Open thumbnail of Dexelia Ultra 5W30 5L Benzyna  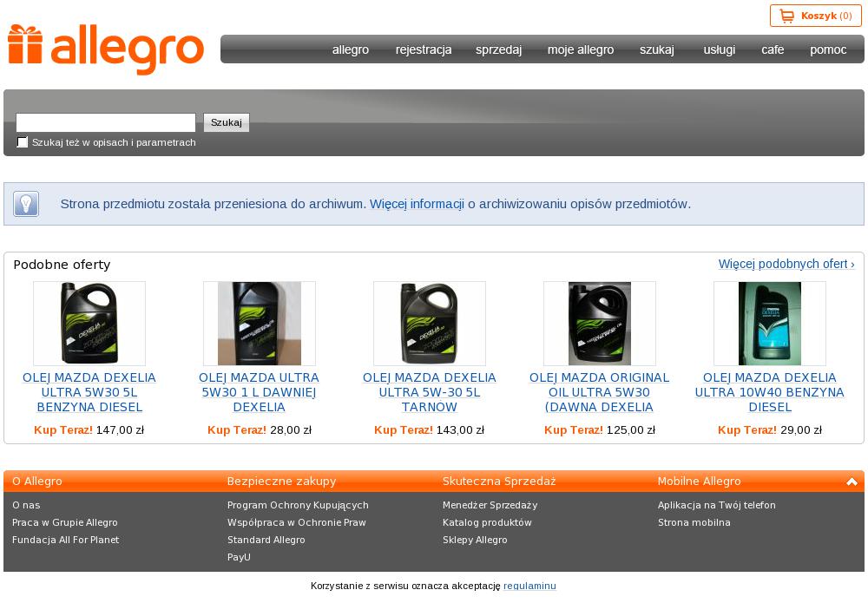click(x=89, y=323)
